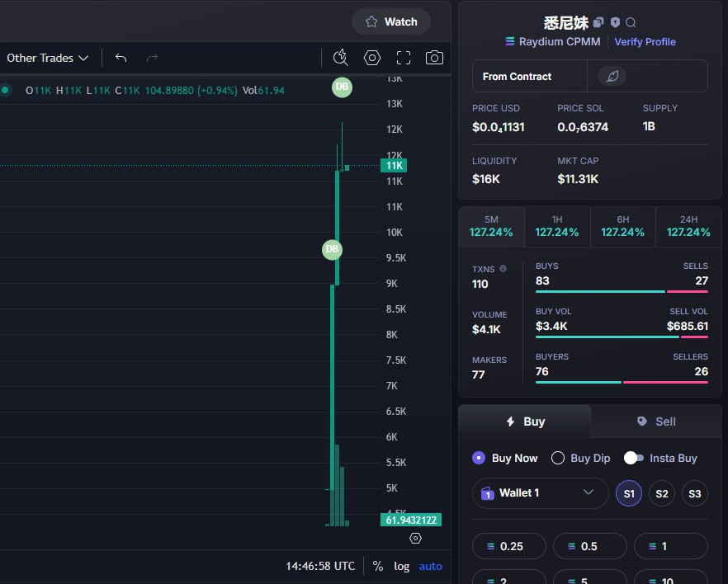Toggle the green indicator dot beside OHLC
728x584 pixels.
[5, 90]
